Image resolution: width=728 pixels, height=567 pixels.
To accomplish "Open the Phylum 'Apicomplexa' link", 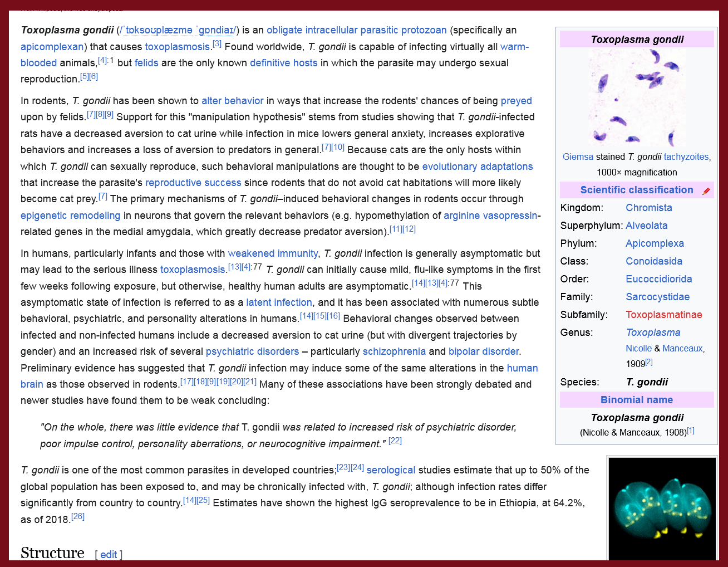I will click(655, 243).
